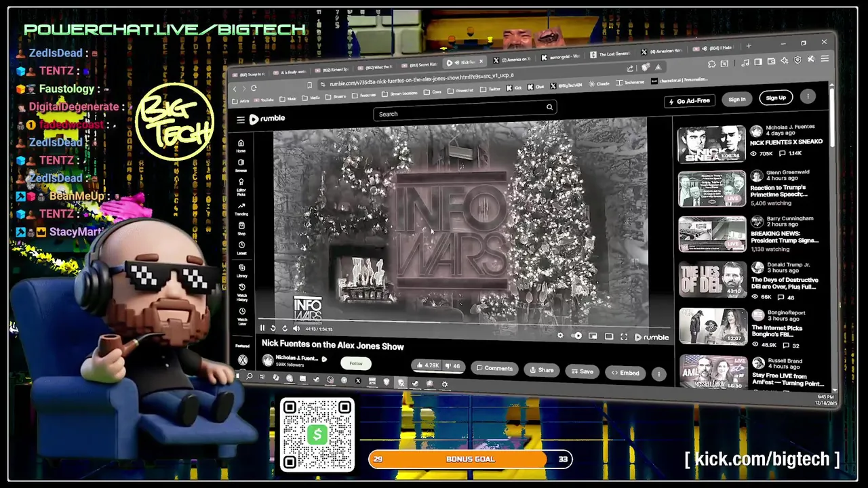Open the Rumble hamburger menu
868x488 pixels.
(x=240, y=119)
